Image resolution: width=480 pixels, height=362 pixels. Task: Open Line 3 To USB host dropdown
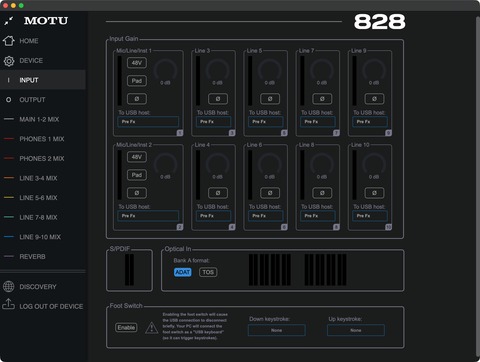coord(213,122)
